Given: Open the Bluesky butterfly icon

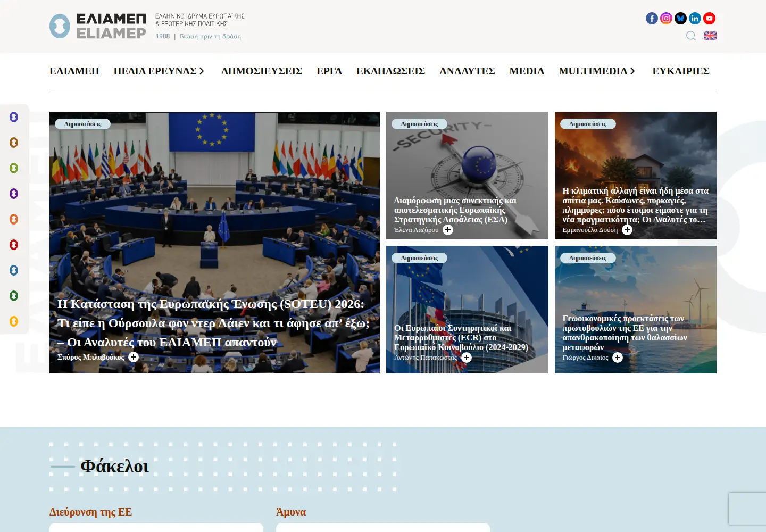Looking at the screenshot, I should click(x=680, y=19).
